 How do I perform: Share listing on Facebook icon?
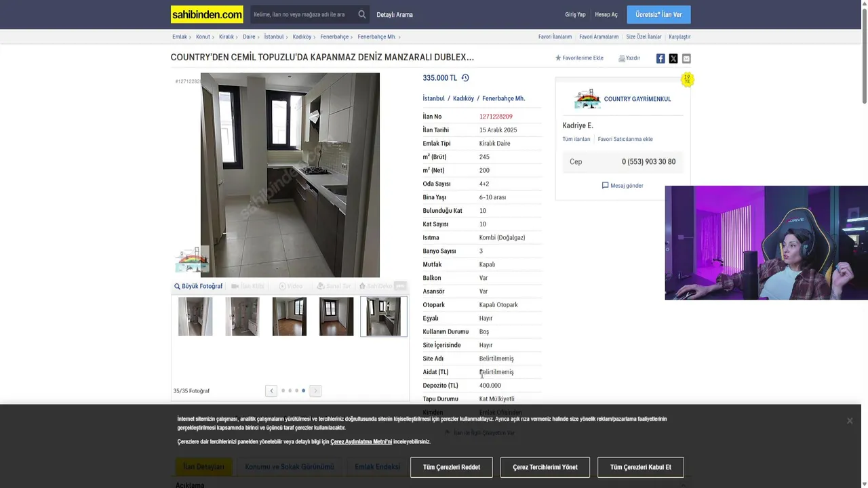(660, 58)
